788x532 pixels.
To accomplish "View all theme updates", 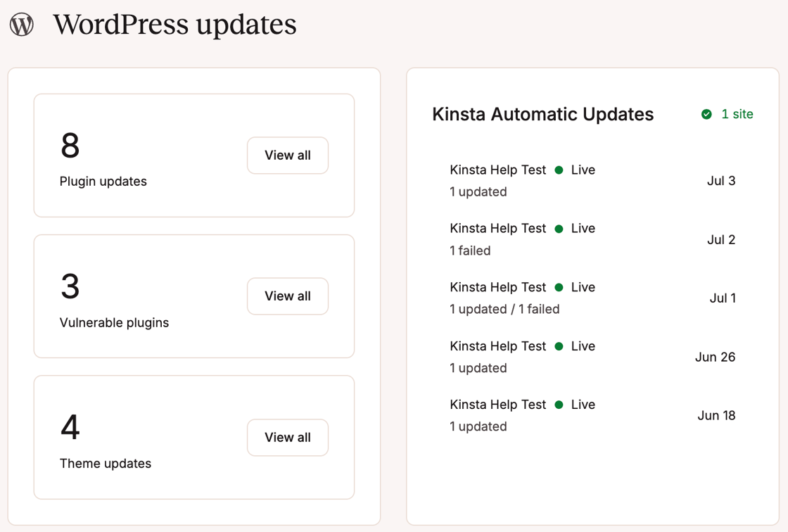I will (x=288, y=437).
